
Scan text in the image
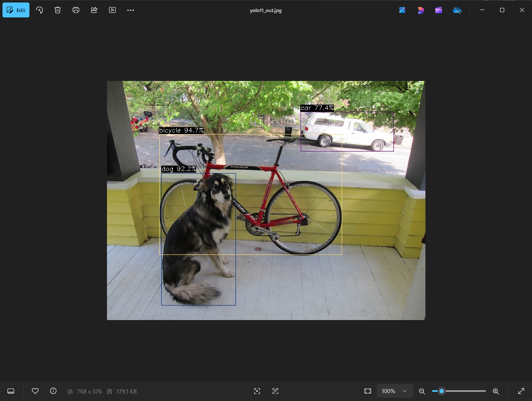pos(275,391)
